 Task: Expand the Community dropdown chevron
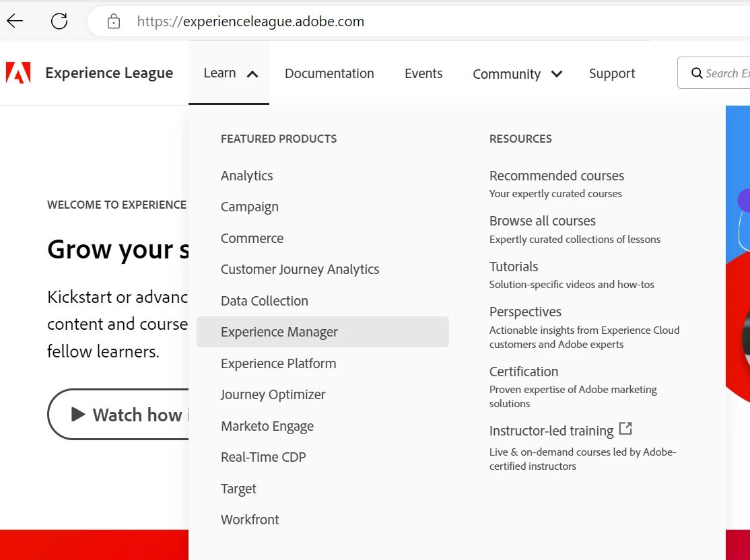(x=557, y=73)
